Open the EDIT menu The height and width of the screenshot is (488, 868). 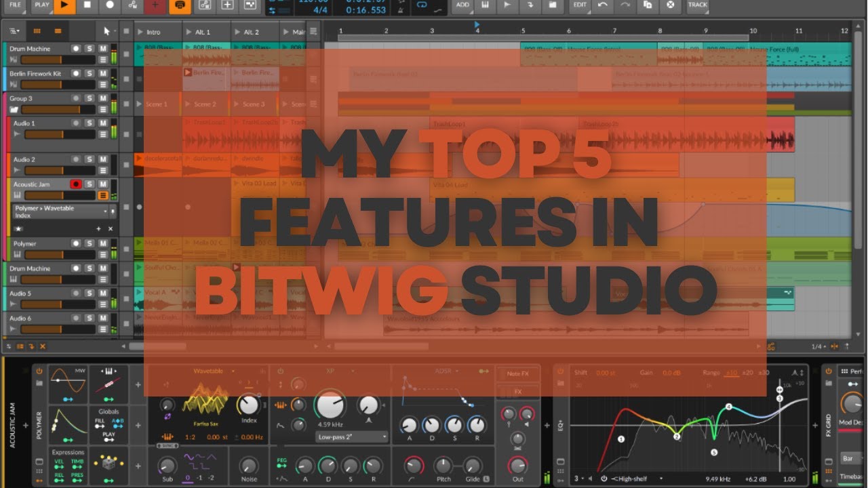coord(580,5)
